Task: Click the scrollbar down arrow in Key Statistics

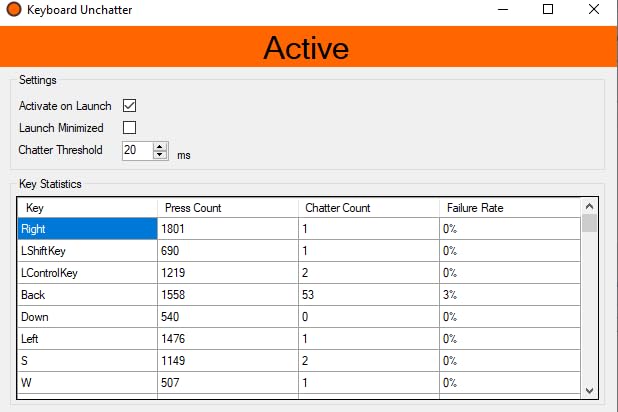Action: coord(589,390)
